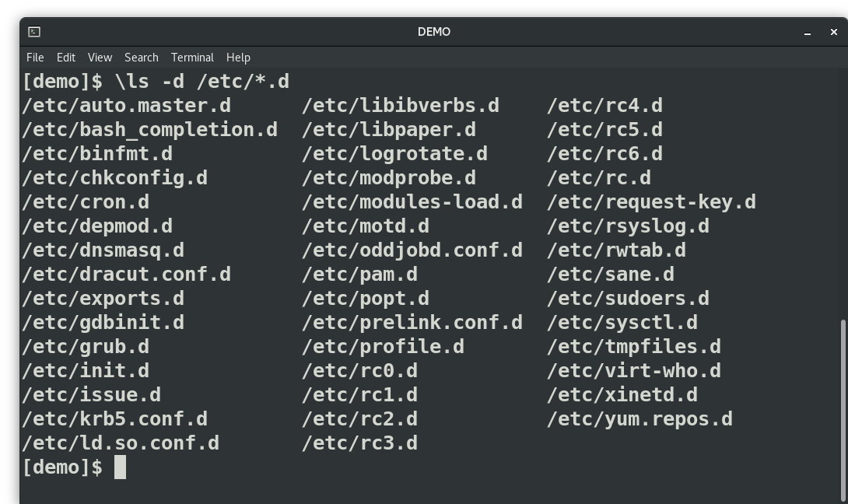This screenshot has height=504, width=848.
Task: Click the /etc/profile.d directory text
Action: coord(383,347)
